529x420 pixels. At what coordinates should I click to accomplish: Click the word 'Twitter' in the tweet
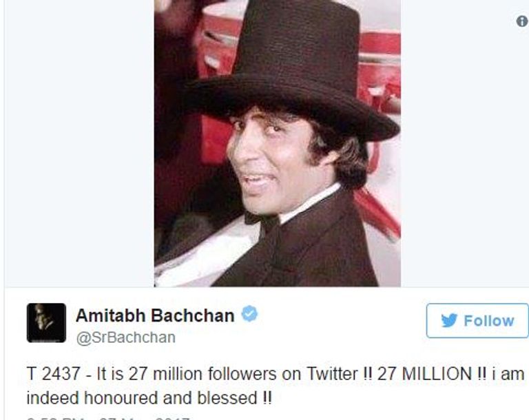pos(332,374)
